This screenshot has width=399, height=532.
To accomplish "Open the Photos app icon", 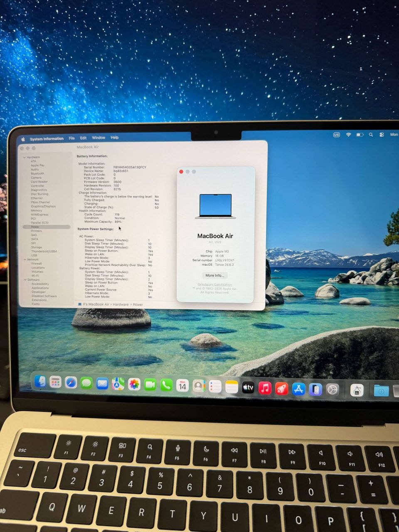I will point(134,384).
